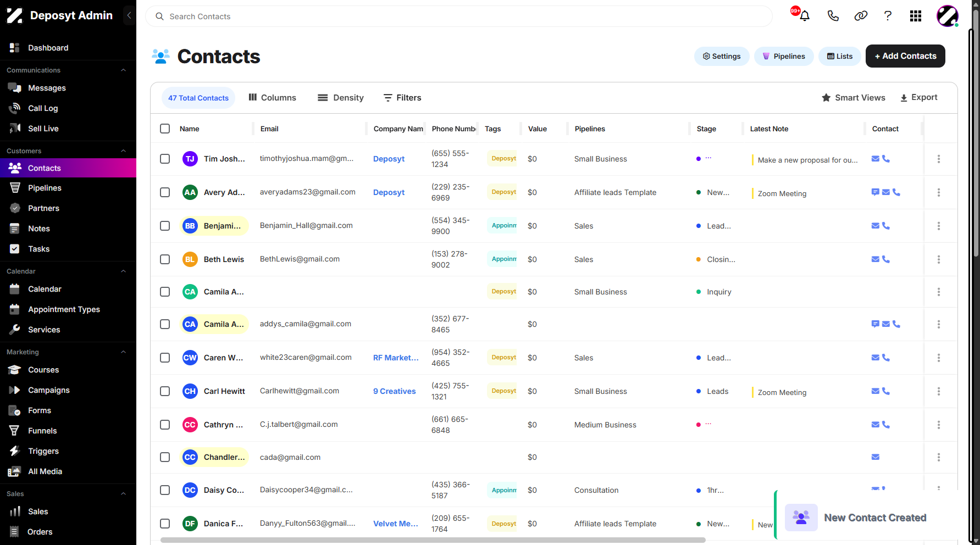Viewport: 980px width, 545px height.
Task: Select checkbox for Beth Lewis row
Action: (x=165, y=259)
